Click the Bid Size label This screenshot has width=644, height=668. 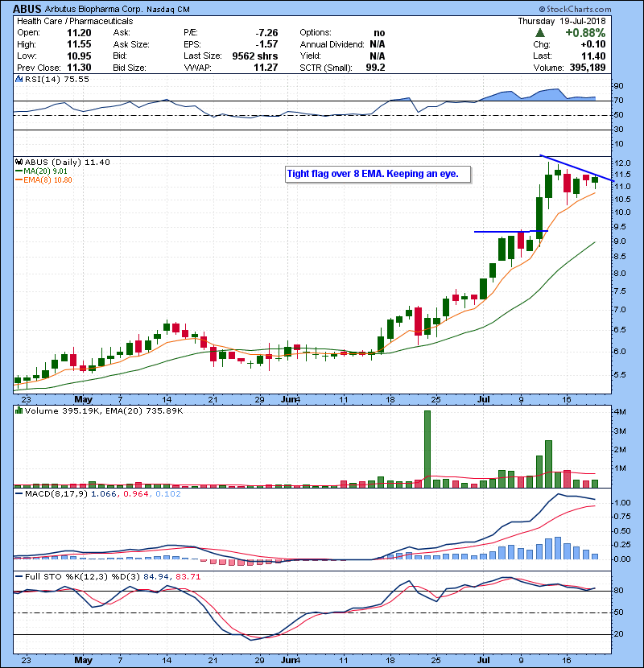click(130, 68)
